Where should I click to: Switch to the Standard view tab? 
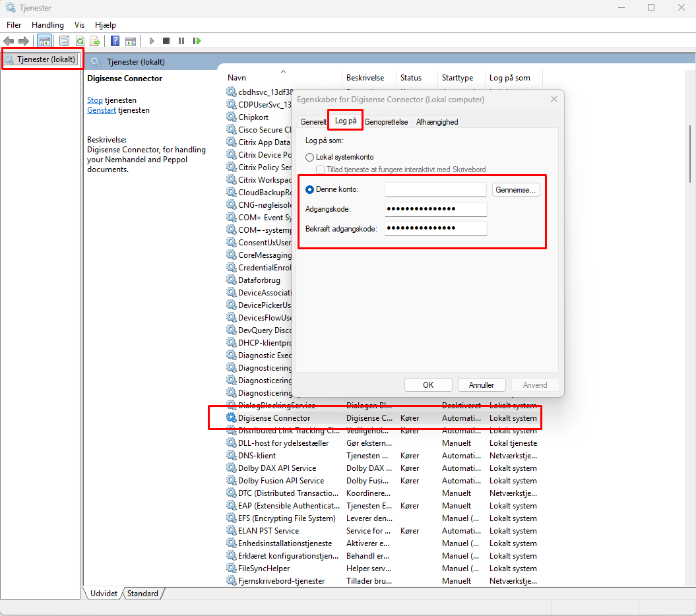(x=142, y=594)
